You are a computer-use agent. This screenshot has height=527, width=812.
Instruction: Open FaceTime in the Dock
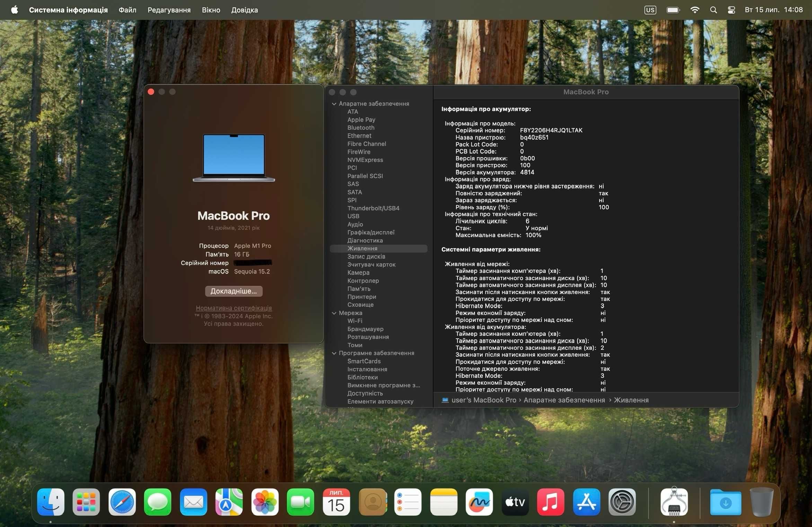point(300,502)
